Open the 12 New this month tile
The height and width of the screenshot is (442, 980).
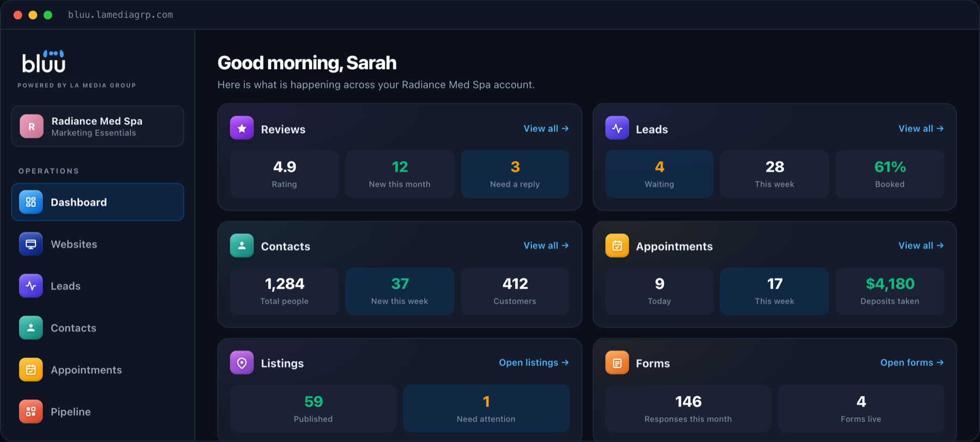pyautogui.click(x=400, y=174)
